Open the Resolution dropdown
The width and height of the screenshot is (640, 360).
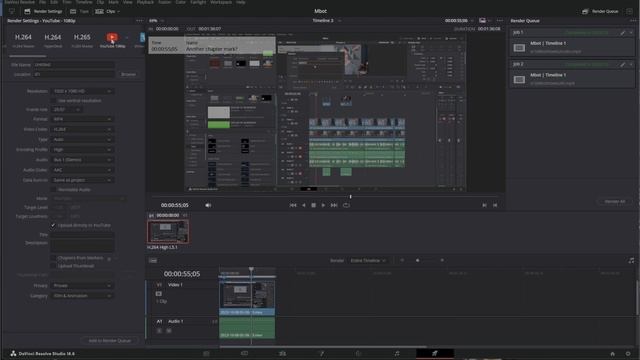coord(82,91)
